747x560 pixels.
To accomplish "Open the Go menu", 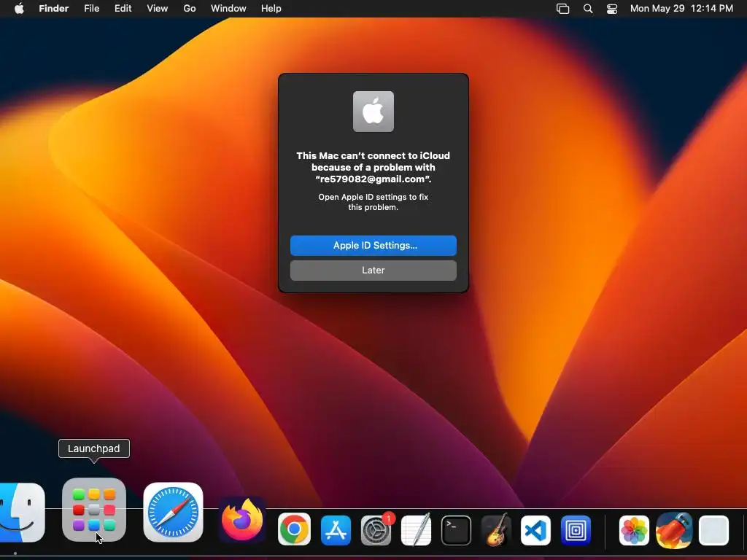I will (x=190, y=9).
